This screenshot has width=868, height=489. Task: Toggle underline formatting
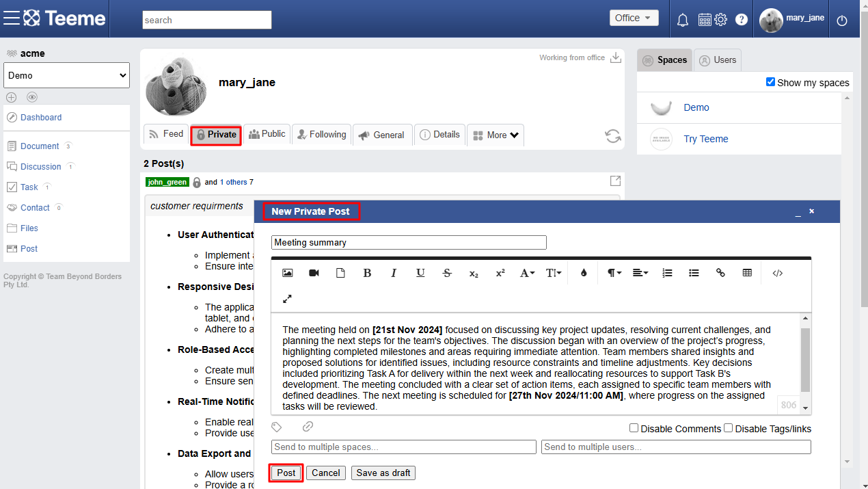(x=420, y=273)
